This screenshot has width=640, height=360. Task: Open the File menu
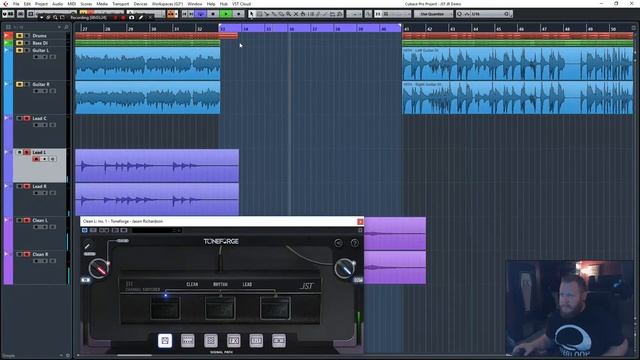[x=16, y=4]
